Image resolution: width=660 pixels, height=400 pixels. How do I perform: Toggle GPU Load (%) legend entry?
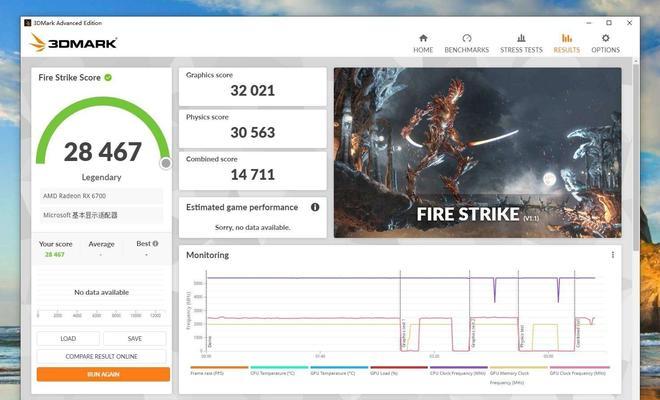point(399,371)
